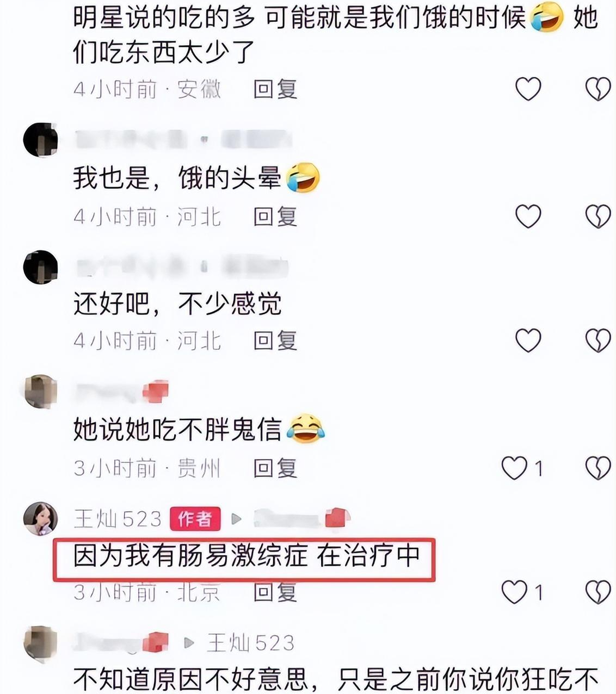Image resolution: width=616 pixels, height=694 pixels.
Task: Dislike 王灿523's reply from 北京
Action: (598, 592)
